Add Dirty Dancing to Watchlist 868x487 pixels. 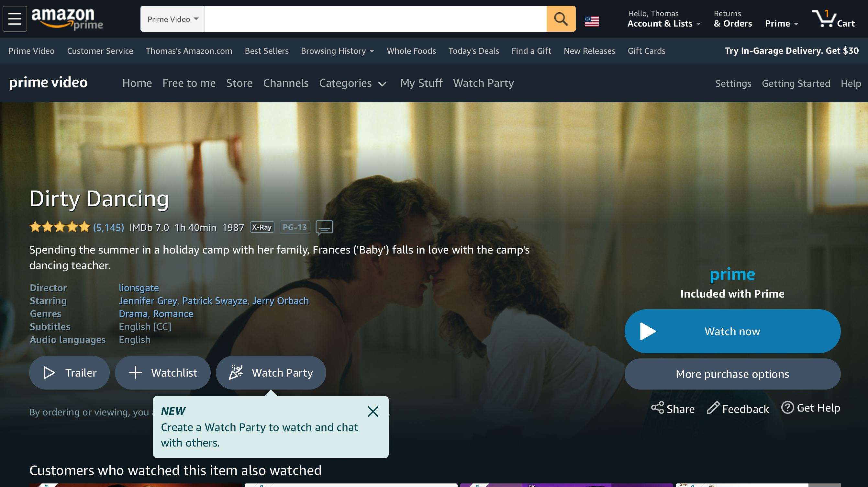point(162,372)
